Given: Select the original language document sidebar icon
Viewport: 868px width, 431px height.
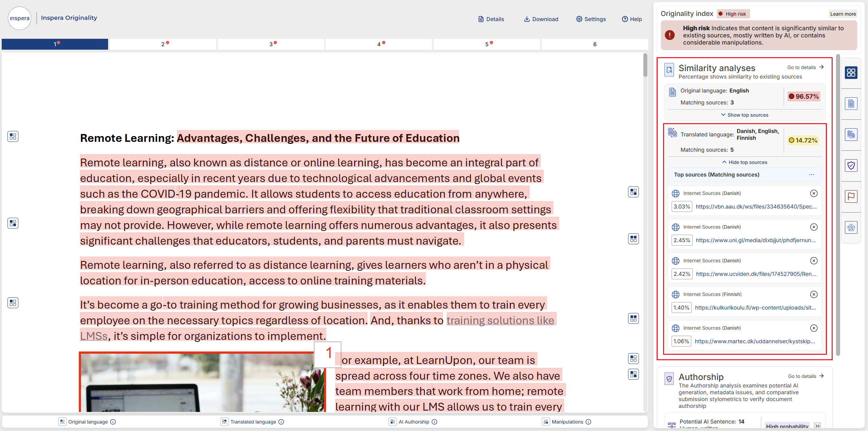Looking at the screenshot, I should pos(851,103).
